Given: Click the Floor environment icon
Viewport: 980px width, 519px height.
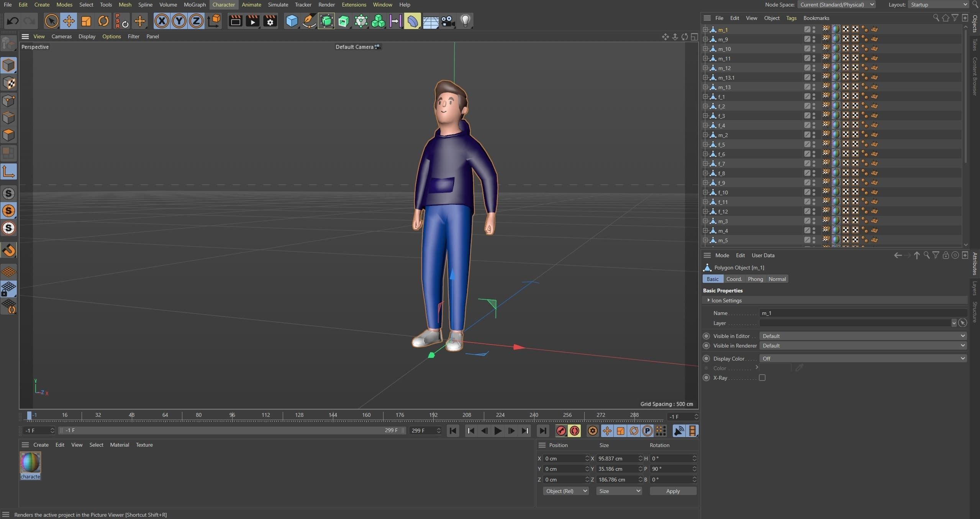Looking at the screenshot, I should 430,21.
